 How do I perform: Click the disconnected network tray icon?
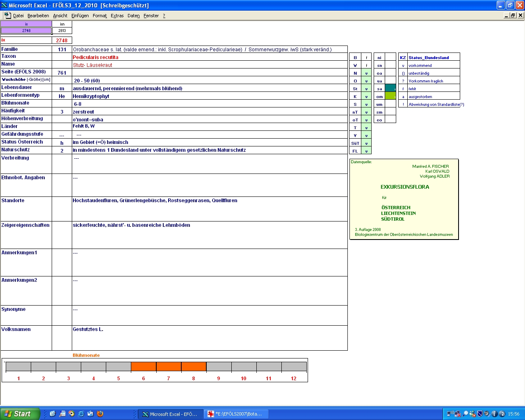point(457,414)
